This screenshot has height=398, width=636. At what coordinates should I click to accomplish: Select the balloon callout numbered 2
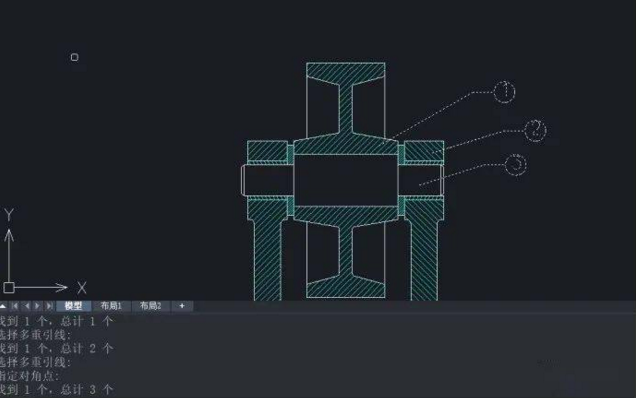pyautogui.click(x=535, y=131)
